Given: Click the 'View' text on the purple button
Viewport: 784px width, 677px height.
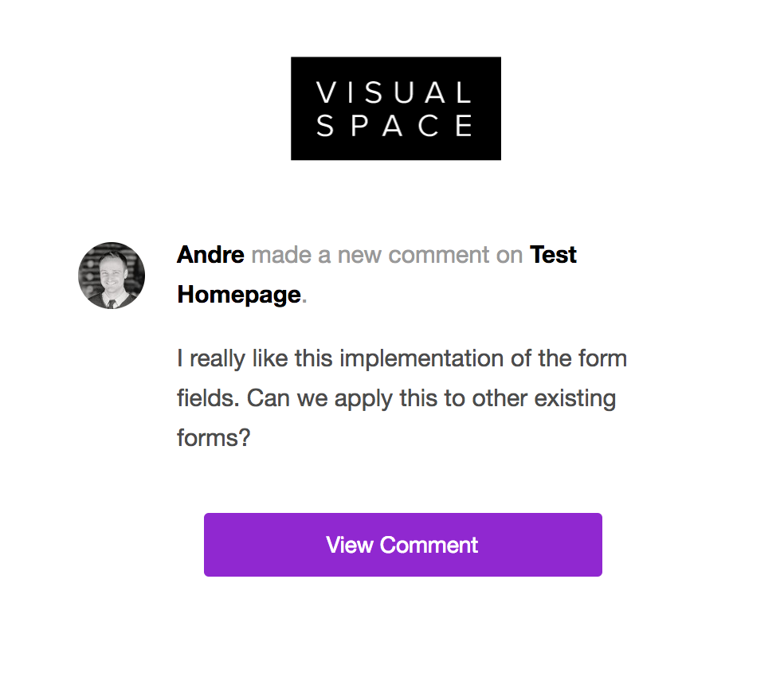Looking at the screenshot, I should point(350,545).
